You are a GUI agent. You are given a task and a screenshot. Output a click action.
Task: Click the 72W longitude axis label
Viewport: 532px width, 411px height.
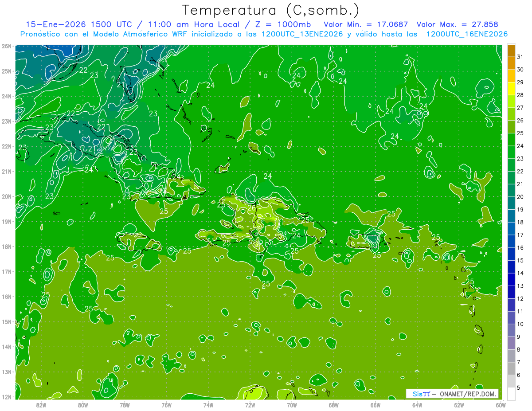click(250, 405)
